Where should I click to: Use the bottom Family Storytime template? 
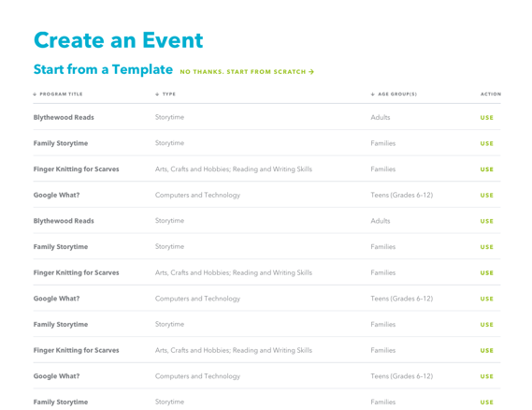(x=486, y=403)
